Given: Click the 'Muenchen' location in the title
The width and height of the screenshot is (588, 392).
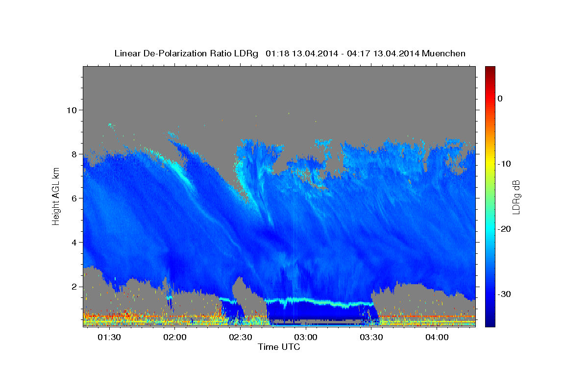Looking at the screenshot, I should 443,53.
